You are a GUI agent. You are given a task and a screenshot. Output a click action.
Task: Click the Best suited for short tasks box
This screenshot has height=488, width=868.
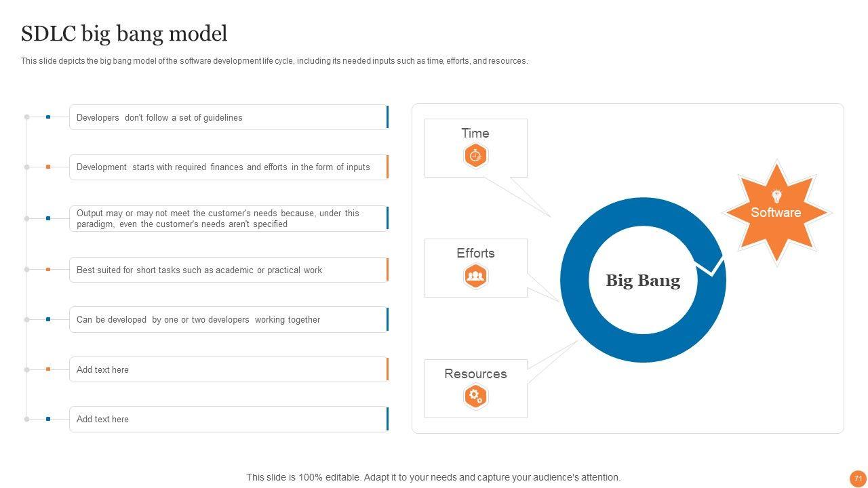tap(228, 270)
